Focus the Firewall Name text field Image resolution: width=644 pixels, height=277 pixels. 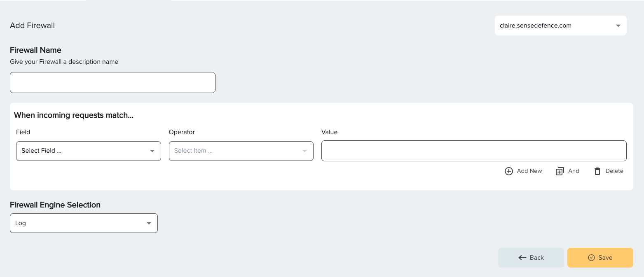pos(112,83)
